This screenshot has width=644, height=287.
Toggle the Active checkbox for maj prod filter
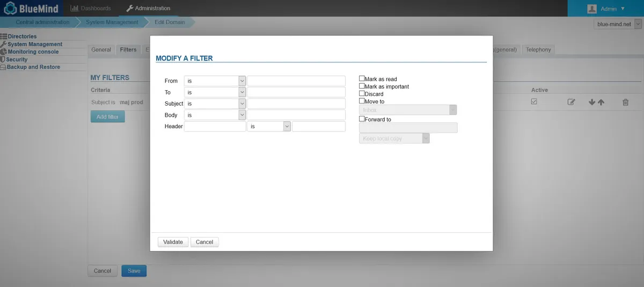534,101
